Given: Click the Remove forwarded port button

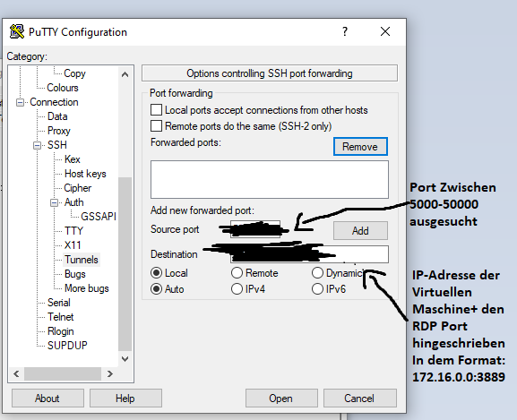Looking at the screenshot, I should [x=360, y=147].
